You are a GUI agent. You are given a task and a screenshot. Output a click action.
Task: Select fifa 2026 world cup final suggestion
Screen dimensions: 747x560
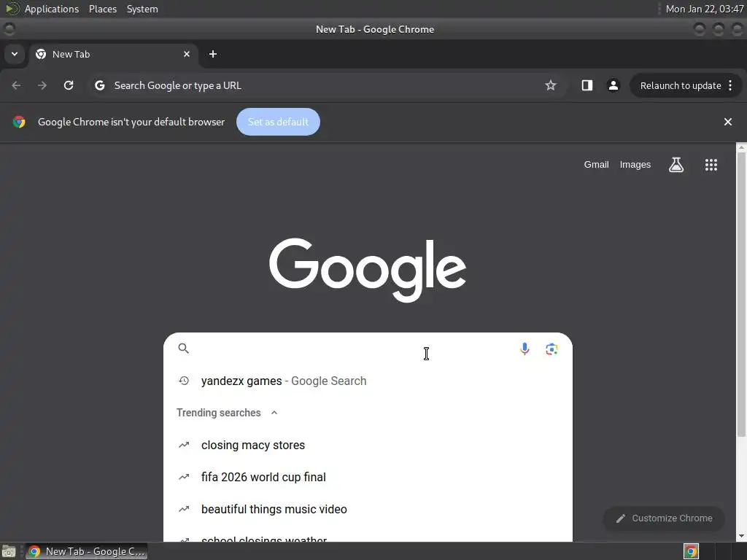pos(368,477)
